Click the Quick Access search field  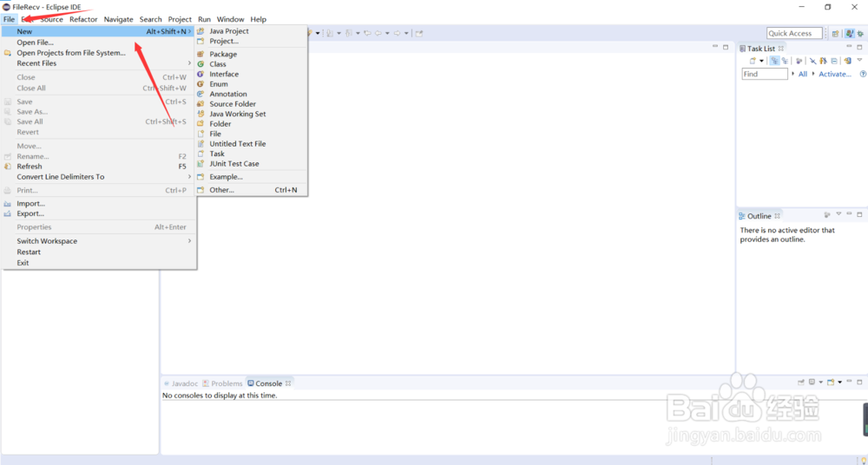pos(794,33)
